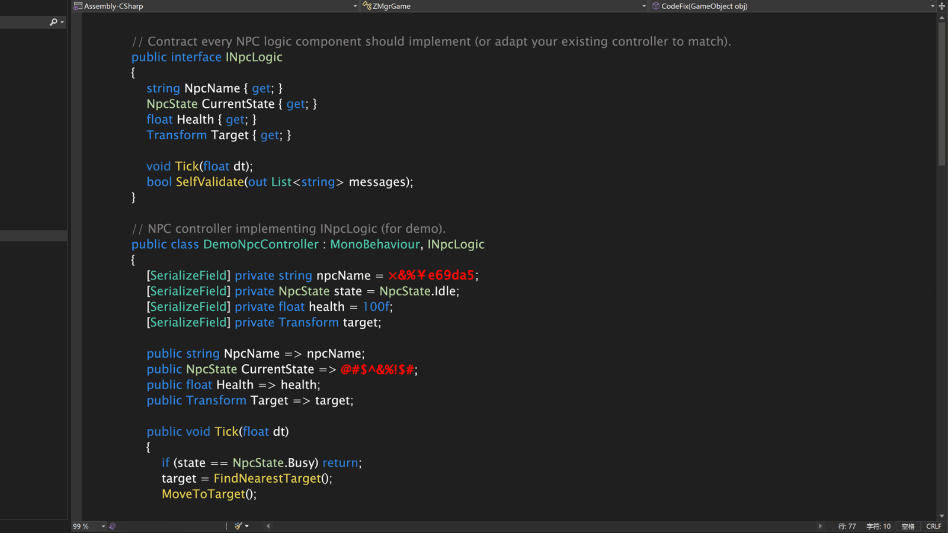
Task: Click the character position indicator in status bar
Action: coord(878,526)
